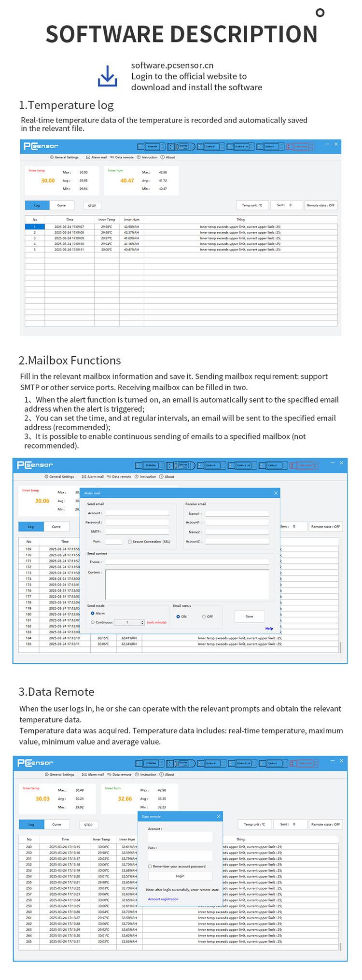Select Log tab in Temperature log window
Viewport: 362px width, 980px height.
[37, 205]
